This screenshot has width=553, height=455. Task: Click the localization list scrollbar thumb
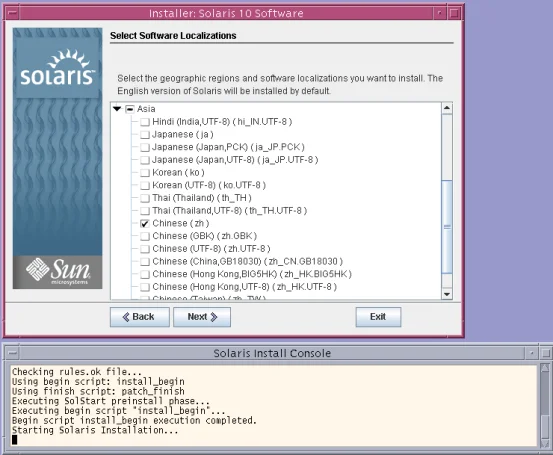pyautogui.click(x=447, y=227)
